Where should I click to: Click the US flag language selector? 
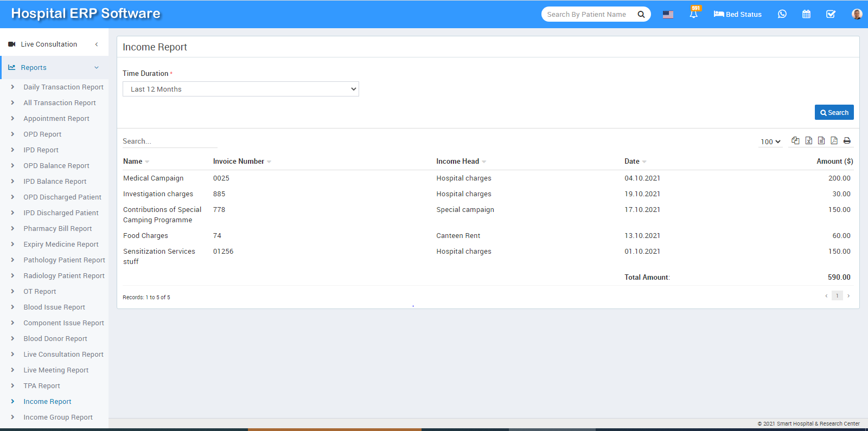tap(668, 14)
